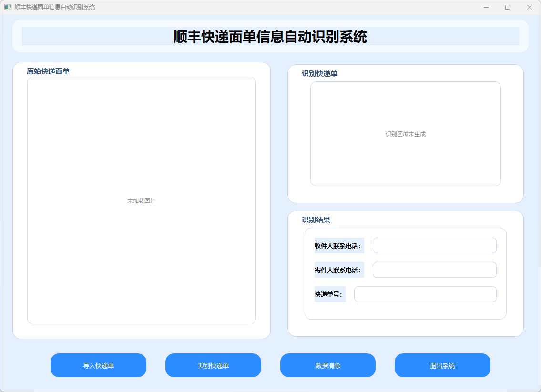Minimize the application window

click(486, 7)
